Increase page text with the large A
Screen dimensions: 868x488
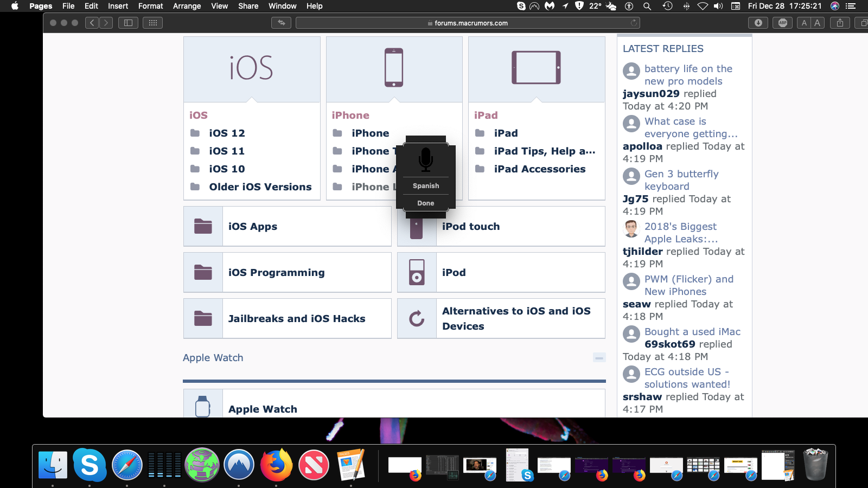click(x=817, y=23)
